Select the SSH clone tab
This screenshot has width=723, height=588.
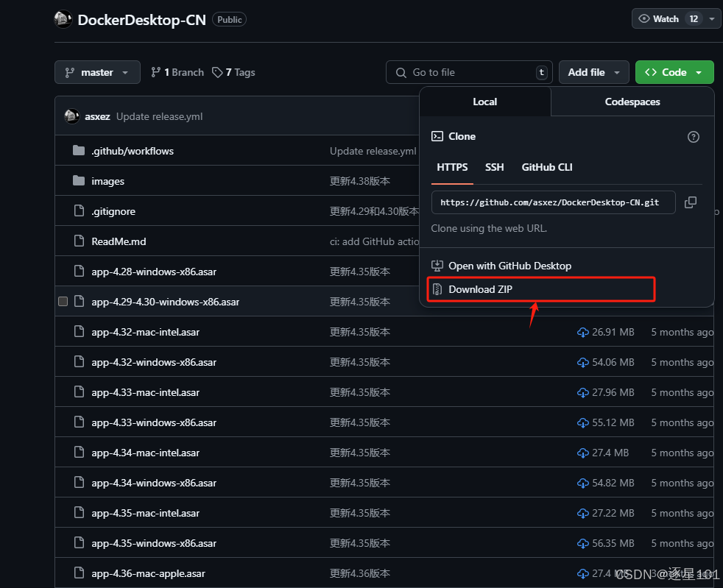[x=494, y=167]
